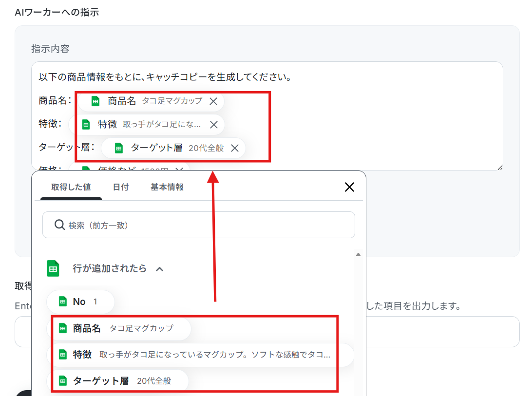The height and width of the screenshot is (396, 532).
Task: Insert 商品名 タコ足マグカップ value from list
Action: 119,328
